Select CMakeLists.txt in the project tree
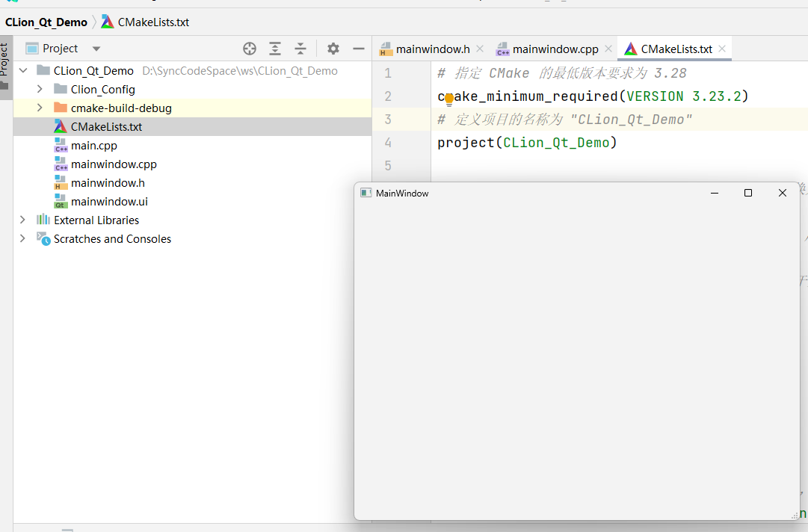The height and width of the screenshot is (532, 808). coord(192,127)
